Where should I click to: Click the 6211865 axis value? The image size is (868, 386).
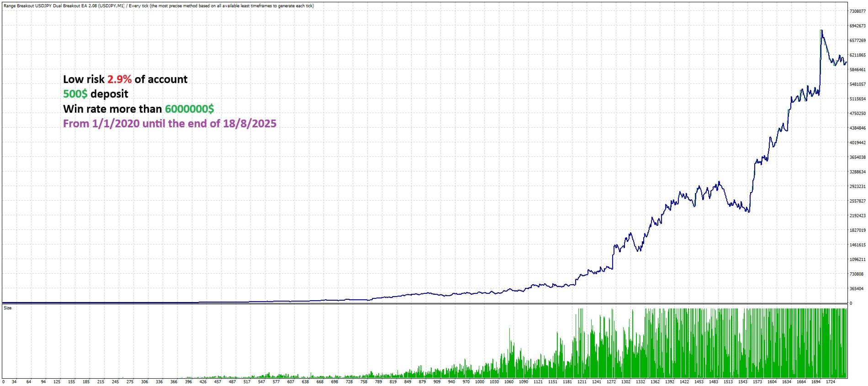857,55
